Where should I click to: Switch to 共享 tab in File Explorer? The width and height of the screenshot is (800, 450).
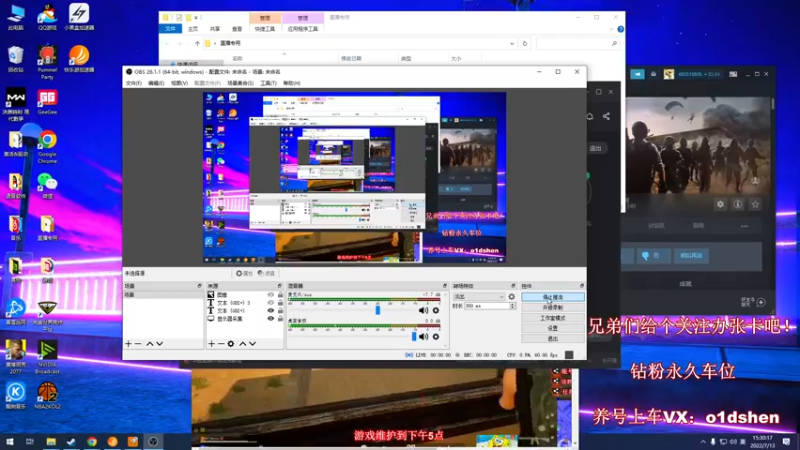(215, 29)
